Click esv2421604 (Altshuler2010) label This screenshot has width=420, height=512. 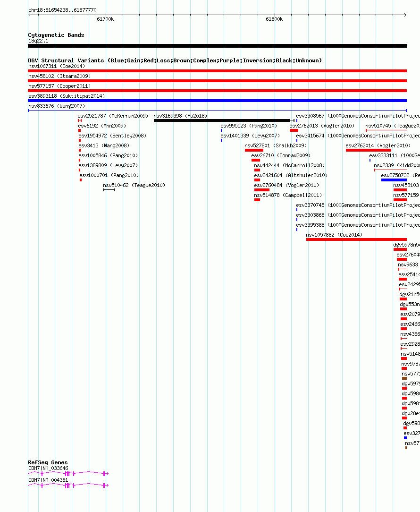click(291, 175)
